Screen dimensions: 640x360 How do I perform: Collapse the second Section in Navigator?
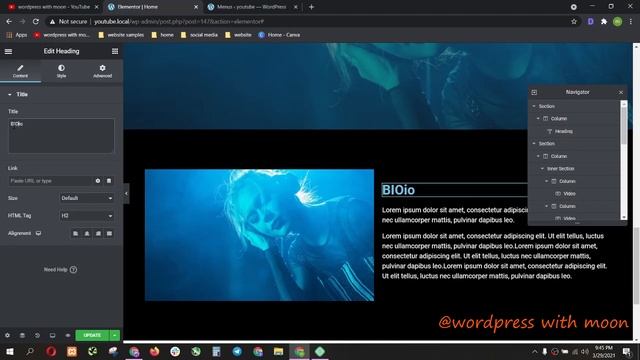click(x=534, y=144)
